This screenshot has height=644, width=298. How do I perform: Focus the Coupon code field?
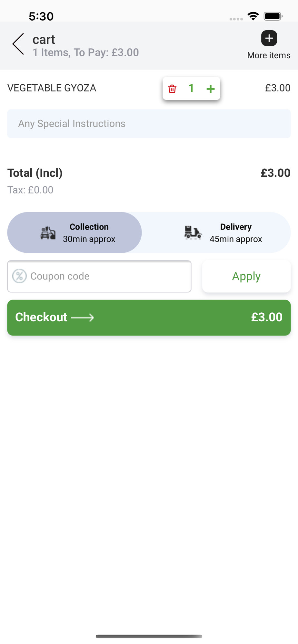(99, 276)
